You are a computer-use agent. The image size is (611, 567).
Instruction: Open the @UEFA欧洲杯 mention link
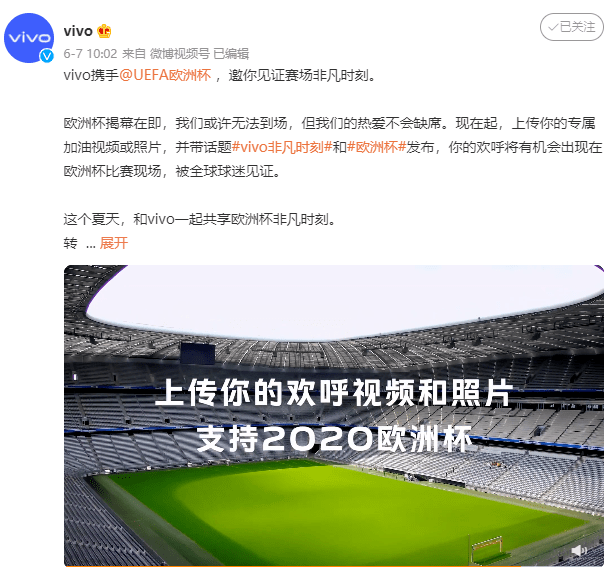[x=165, y=75]
